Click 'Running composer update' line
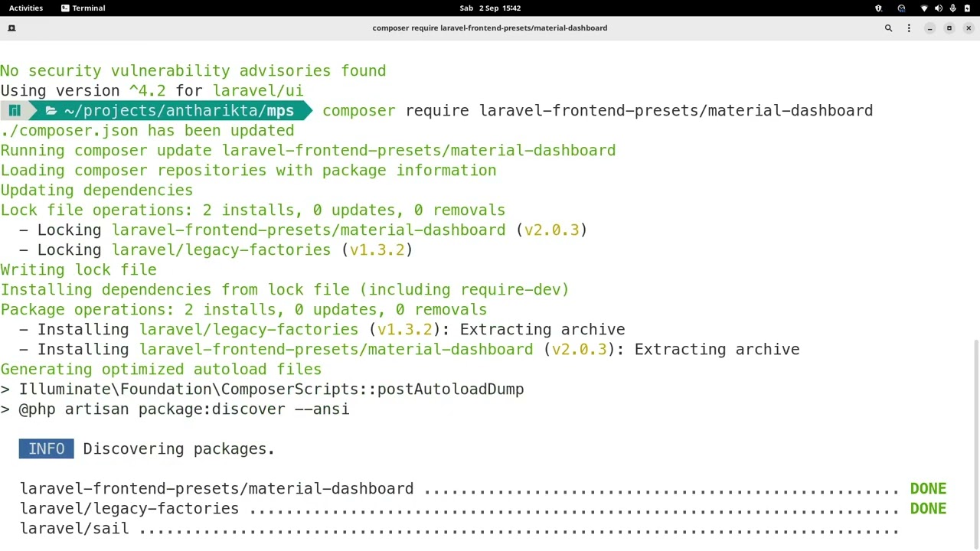This screenshot has height=551, width=980. click(308, 150)
